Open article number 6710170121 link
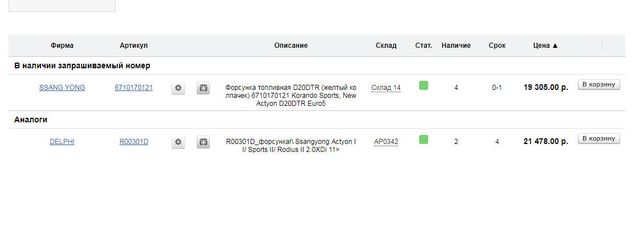The image size is (644, 243). 134,88
